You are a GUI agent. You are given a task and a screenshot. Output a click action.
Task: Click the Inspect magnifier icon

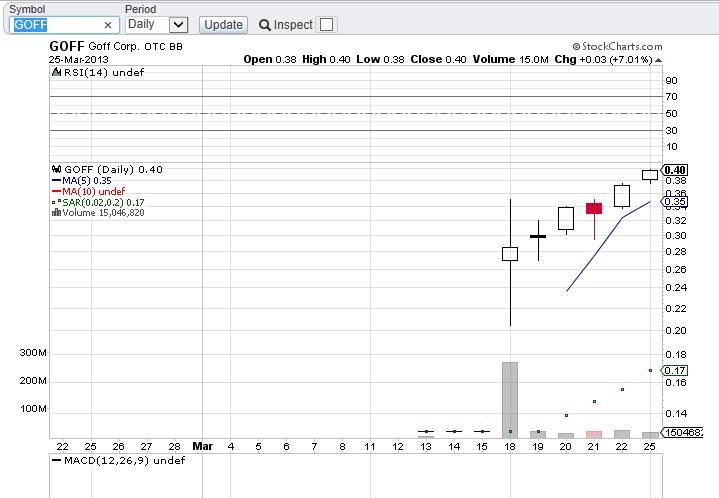pos(265,25)
